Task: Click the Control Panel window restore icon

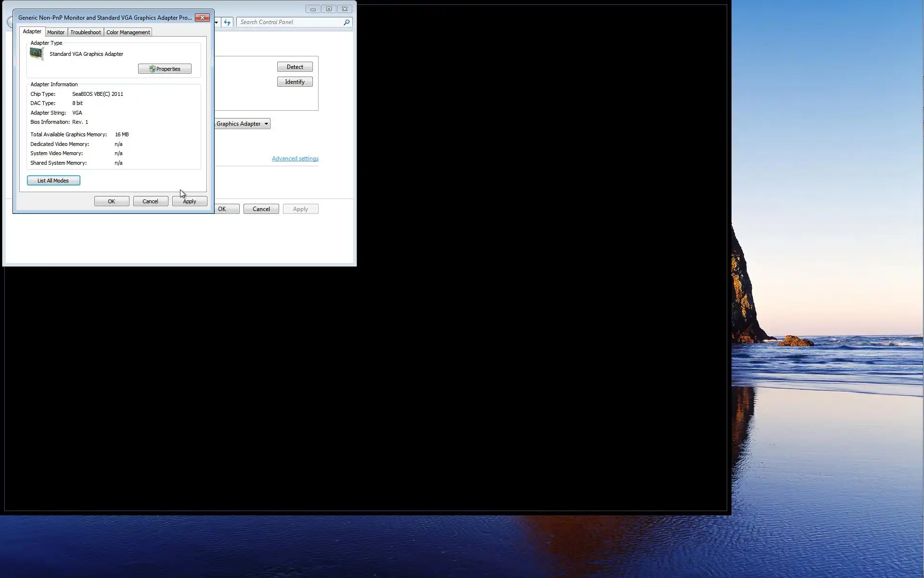Action: click(329, 9)
